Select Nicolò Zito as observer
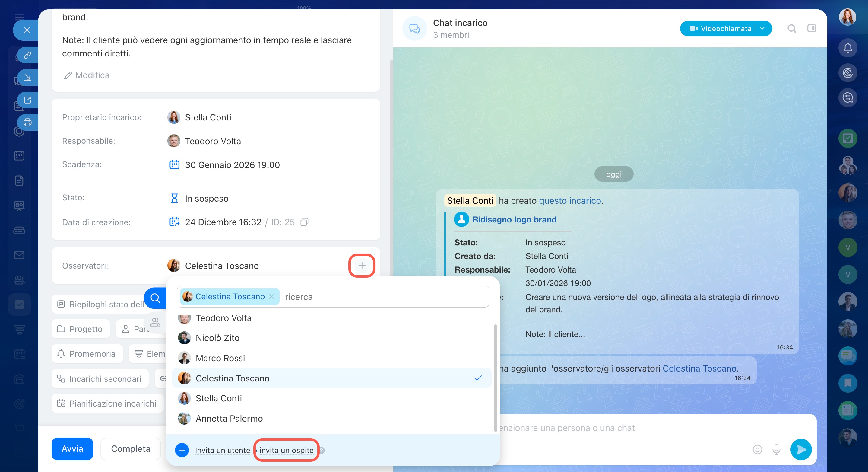Screen dimensions: 868x472 (218, 338)
